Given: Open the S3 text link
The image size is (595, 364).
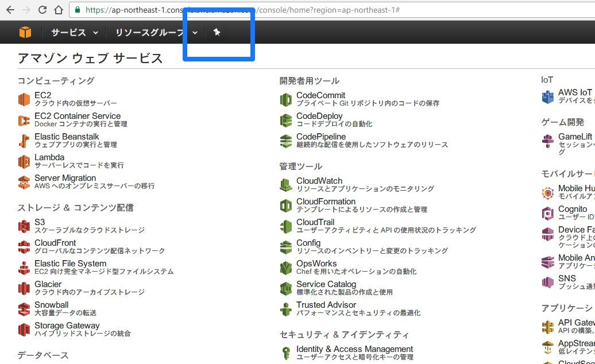Looking at the screenshot, I should pyautogui.click(x=40, y=222).
